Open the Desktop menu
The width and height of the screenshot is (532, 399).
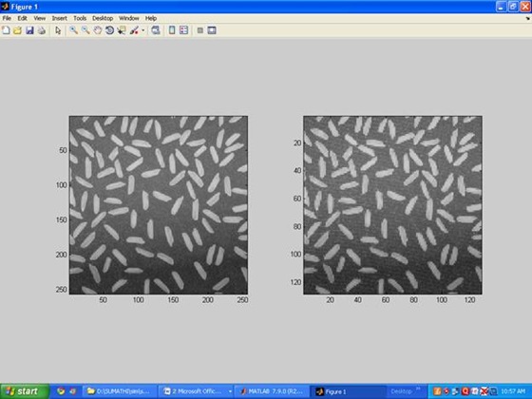click(x=103, y=18)
